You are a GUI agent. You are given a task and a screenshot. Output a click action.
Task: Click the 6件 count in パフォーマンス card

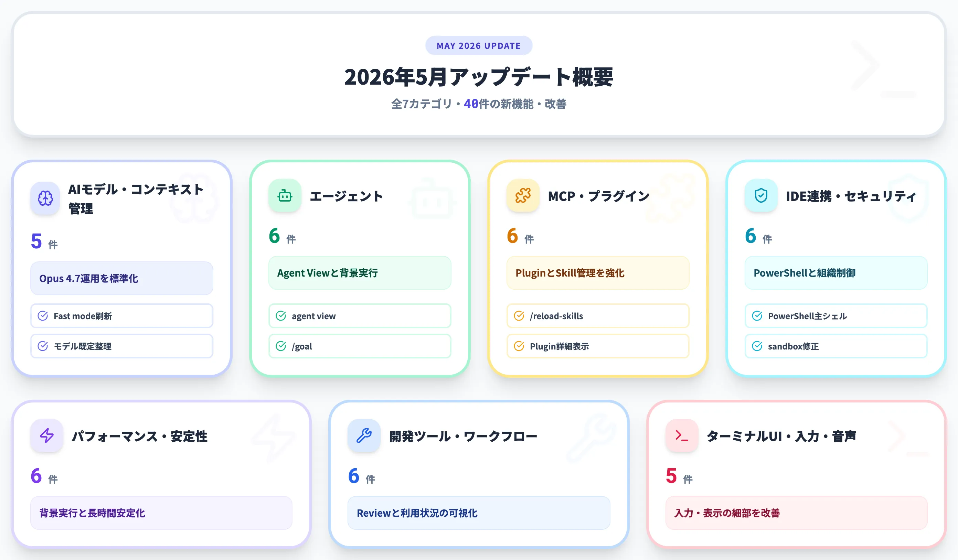[x=44, y=476]
